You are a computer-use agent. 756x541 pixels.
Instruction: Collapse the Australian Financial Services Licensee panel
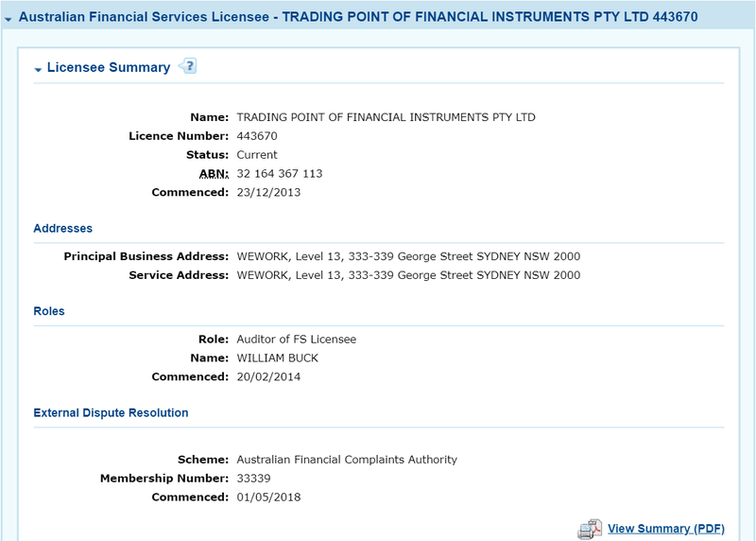point(9,19)
